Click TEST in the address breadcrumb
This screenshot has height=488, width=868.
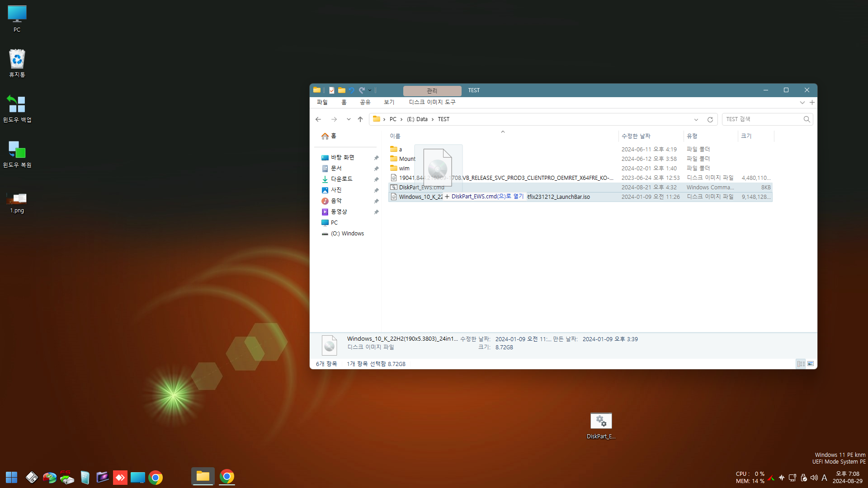tap(443, 119)
